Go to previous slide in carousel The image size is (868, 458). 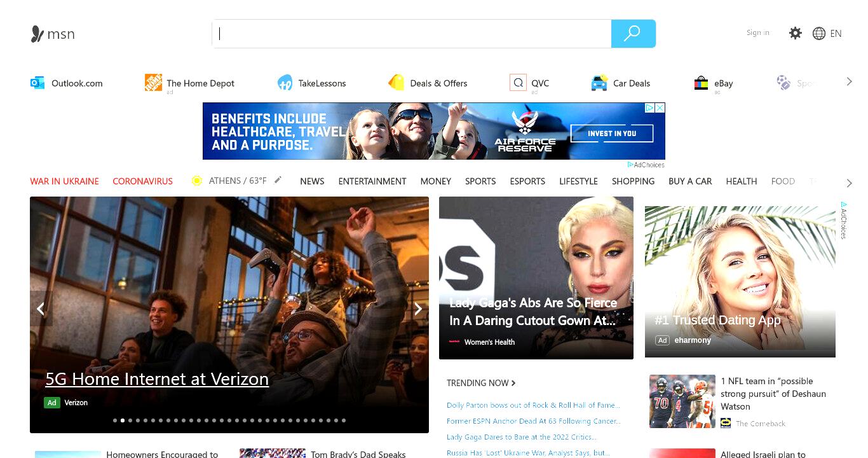[41, 309]
